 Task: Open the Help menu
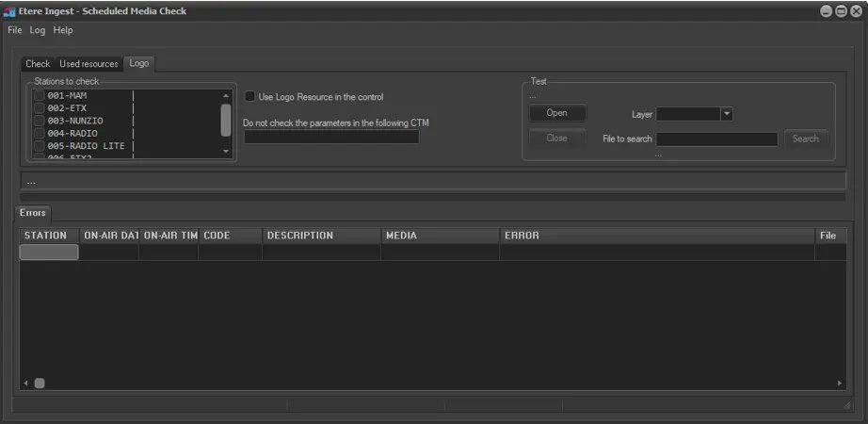click(63, 30)
